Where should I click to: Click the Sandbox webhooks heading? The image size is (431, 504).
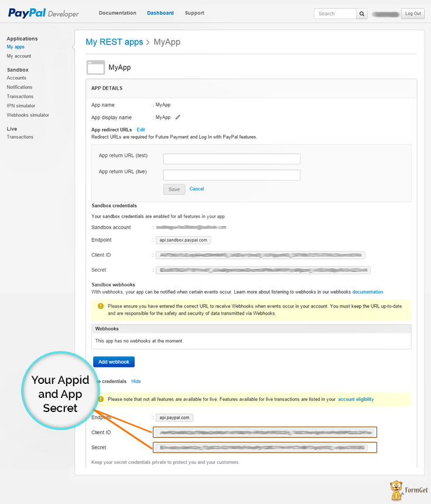(x=113, y=285)
